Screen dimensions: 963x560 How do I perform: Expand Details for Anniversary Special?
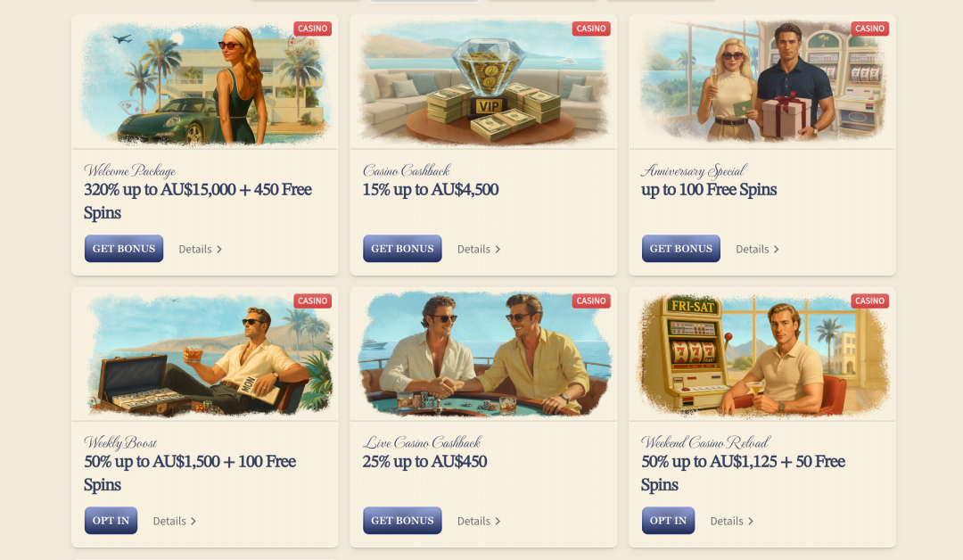757,250
